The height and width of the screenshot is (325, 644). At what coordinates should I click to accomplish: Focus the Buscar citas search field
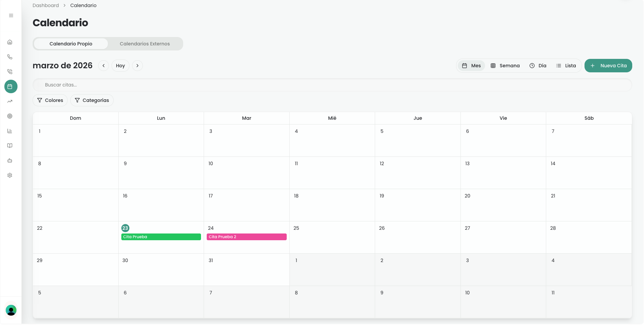(332, 85)
